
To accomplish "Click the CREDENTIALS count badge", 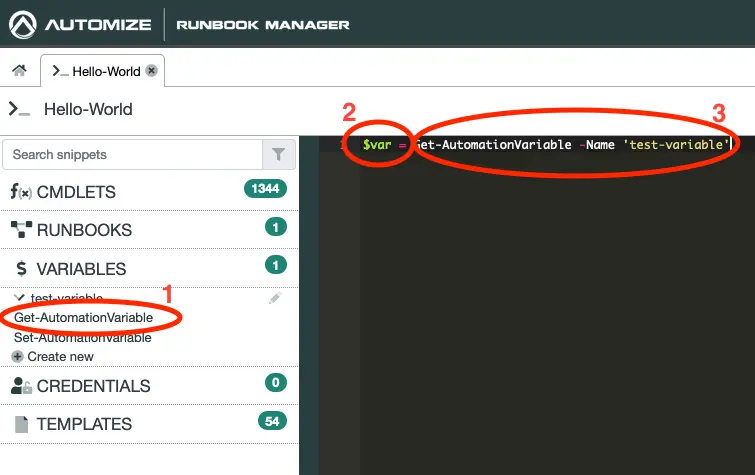I will 276,383.
